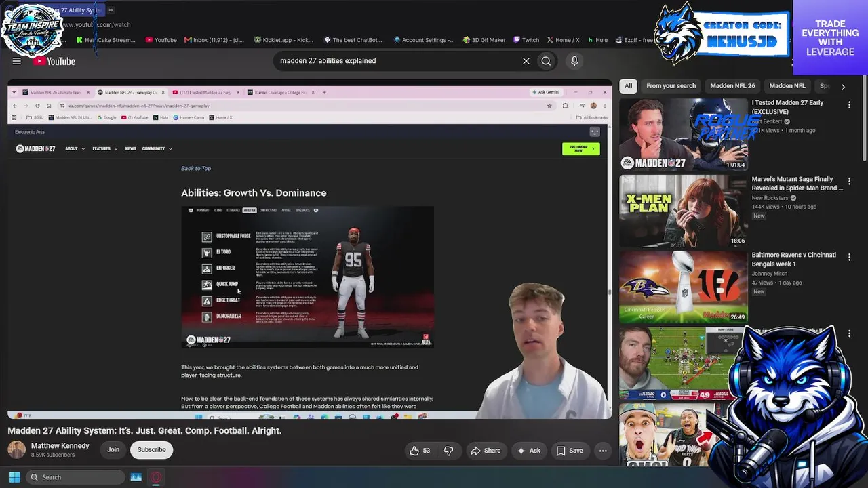
Task: Start voice search with the microphone icon
Action: click(x=574, y=61)
